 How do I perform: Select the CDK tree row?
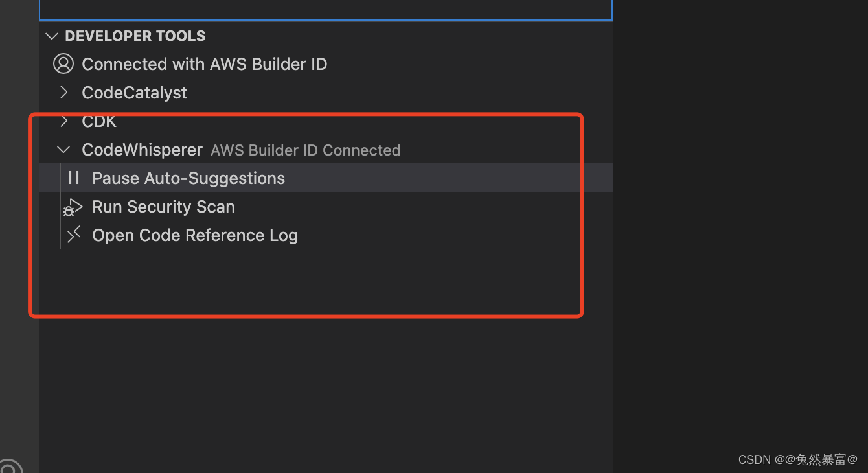(x=326, y=121)
